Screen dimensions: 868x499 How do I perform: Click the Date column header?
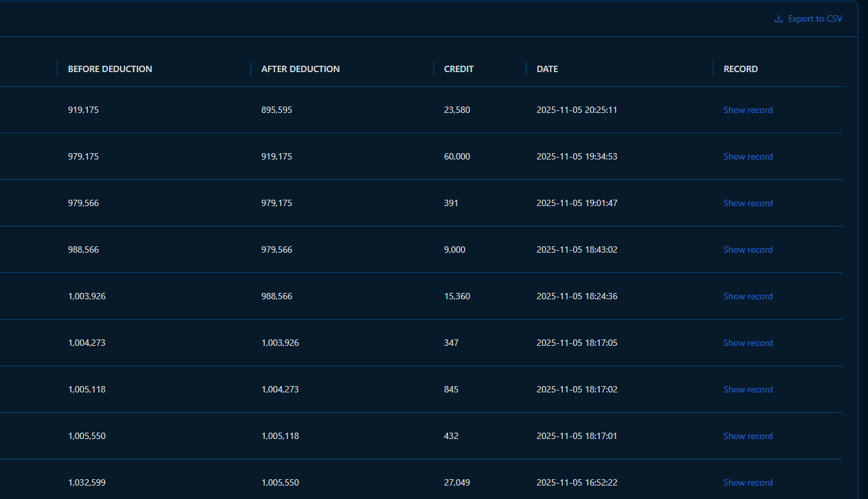pyautogui.click(x=547, y=69)
